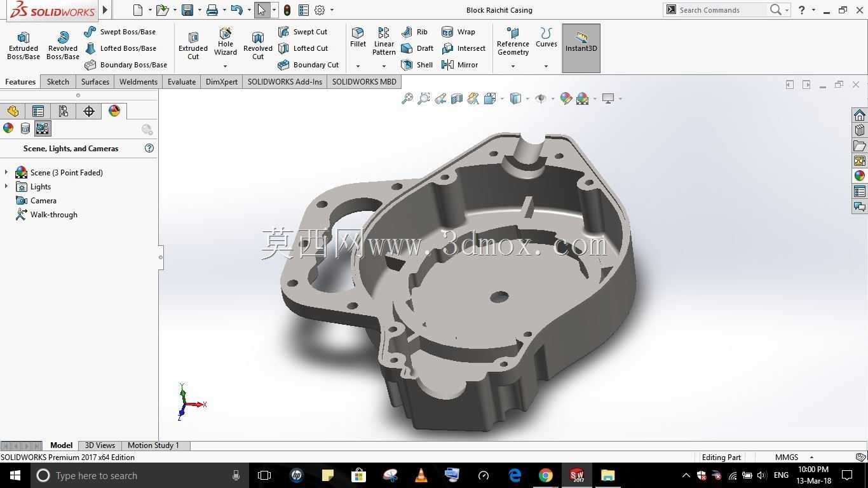Open the Custom Properties task pane tab

click(x=860, y=191)
